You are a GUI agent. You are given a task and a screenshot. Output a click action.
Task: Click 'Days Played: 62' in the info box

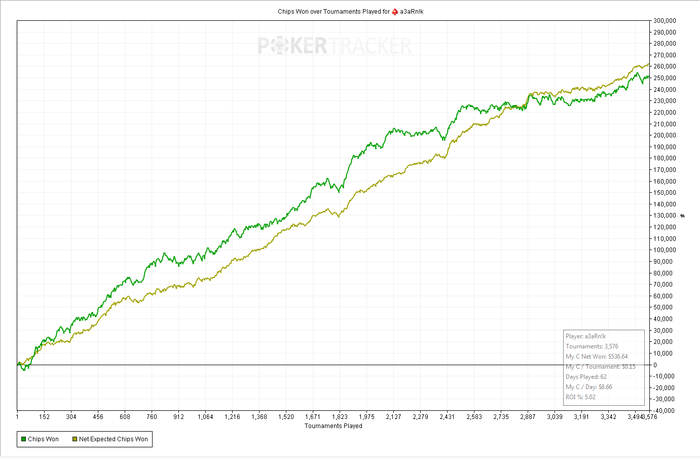coord(586,377)
